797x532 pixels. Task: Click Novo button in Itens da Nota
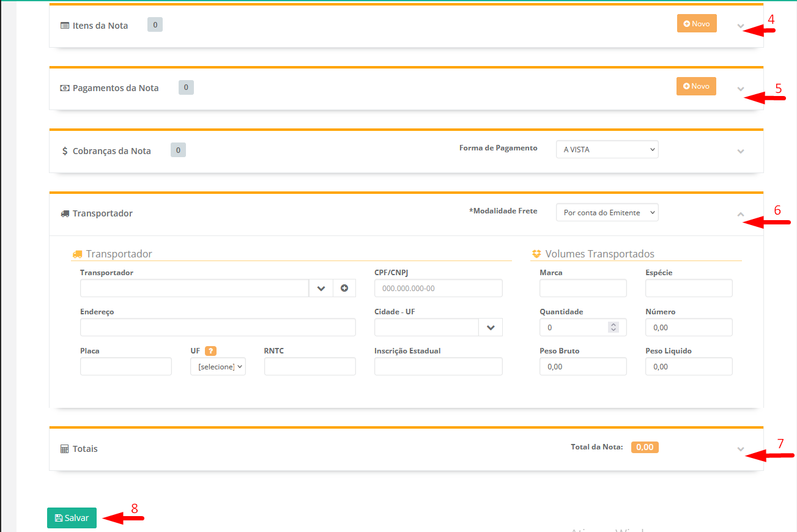[x=697, y=23]
